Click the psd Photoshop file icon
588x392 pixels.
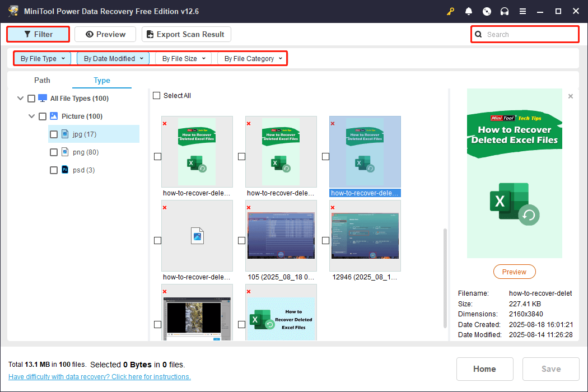point(65,170)
